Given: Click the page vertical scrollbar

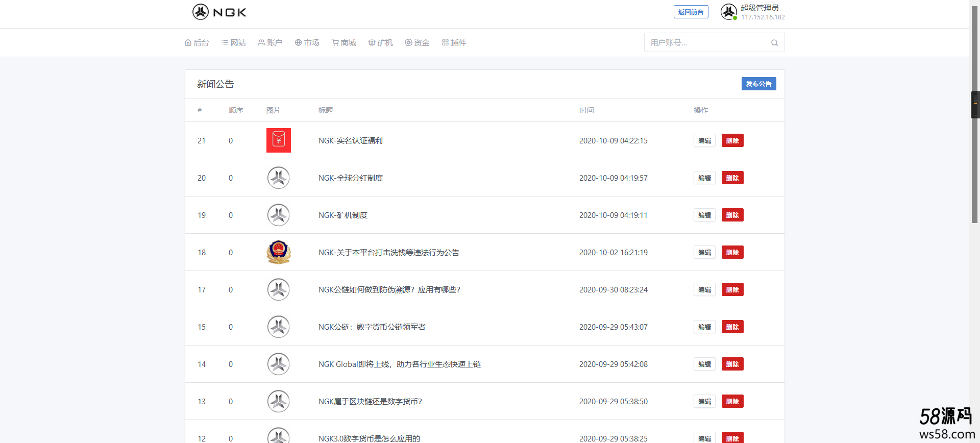Looking at the screenshot, I should pyautogui.click(x=974, y=115).
